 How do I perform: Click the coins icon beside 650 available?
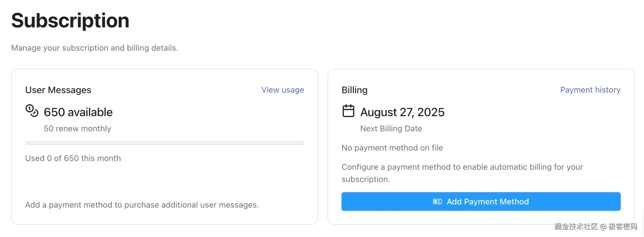click(32, 111)
